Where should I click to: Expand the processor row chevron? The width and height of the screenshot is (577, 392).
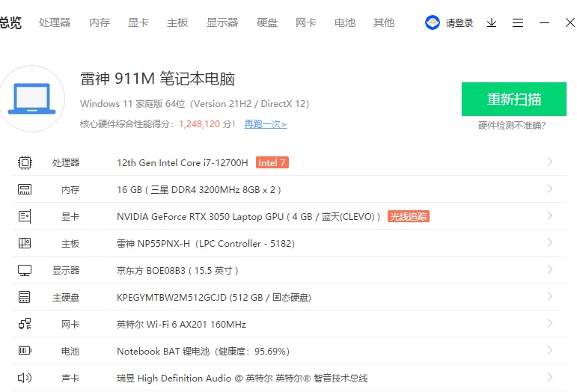click(550, 162)
